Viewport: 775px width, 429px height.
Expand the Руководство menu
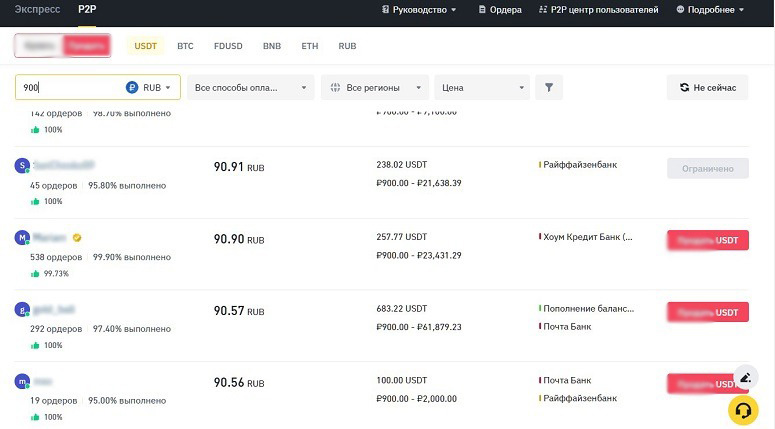pos(419,9)
